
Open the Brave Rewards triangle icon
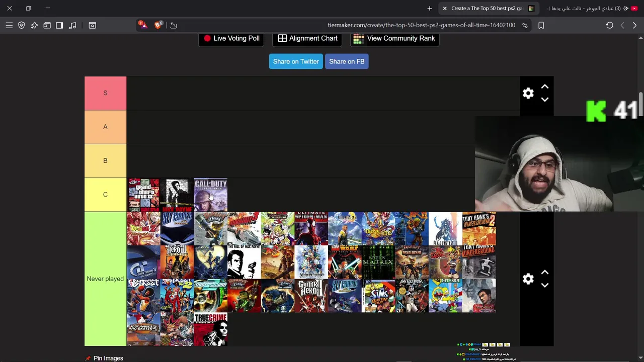(x=143, y=25)
